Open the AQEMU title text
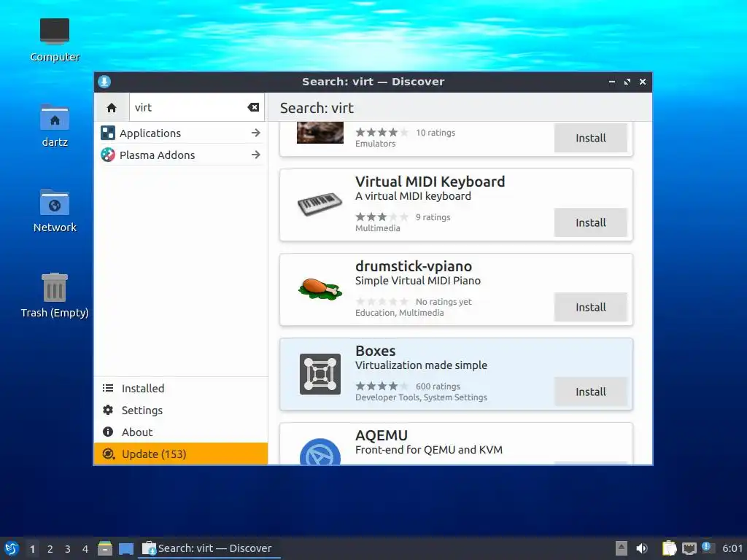This screenshot has height=560, width=747. (382, 435)
